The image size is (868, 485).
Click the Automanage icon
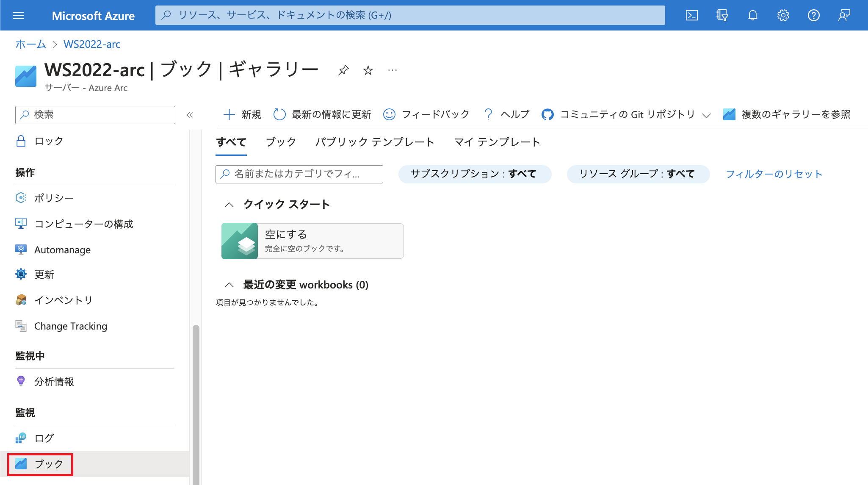(x=21, y=249)
